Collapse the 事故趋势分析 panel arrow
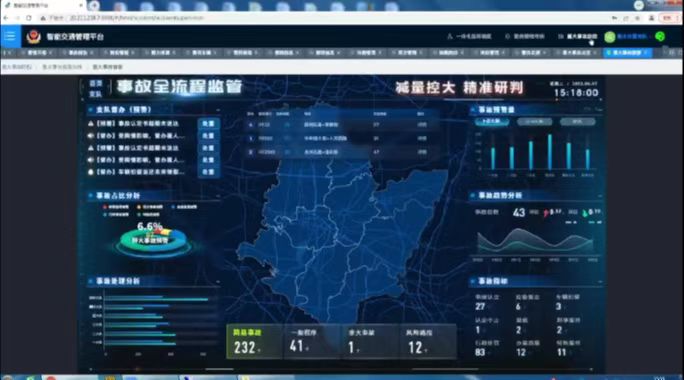The image size is (684, 380). [x=600, y=195]
